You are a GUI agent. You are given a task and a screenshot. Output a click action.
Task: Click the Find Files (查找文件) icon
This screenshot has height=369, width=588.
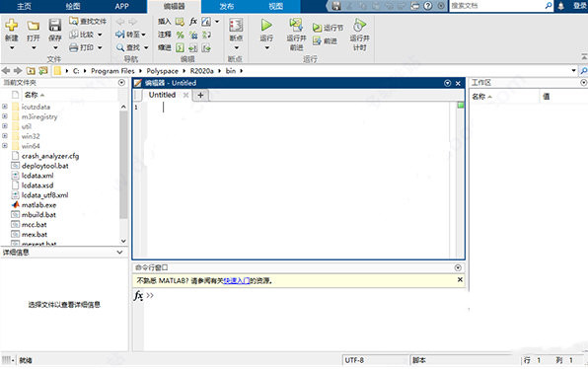pyautogui.click(x=74, y=21)
